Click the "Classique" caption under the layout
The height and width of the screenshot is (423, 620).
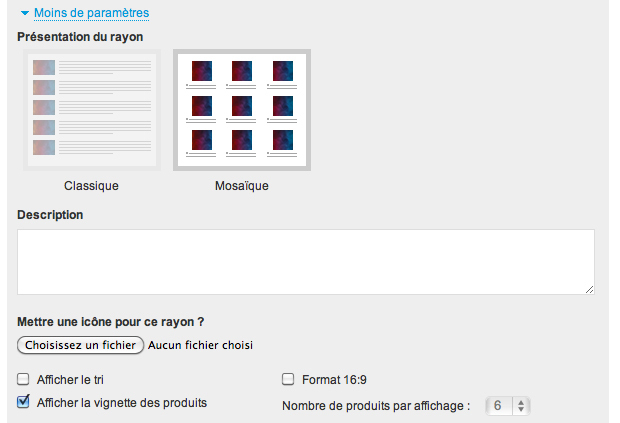[91, 186]
